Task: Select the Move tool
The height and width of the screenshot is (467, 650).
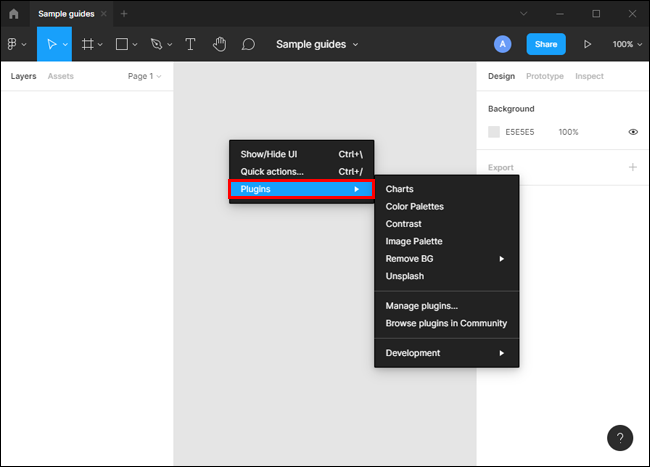Action: click(x=50, y=44)
